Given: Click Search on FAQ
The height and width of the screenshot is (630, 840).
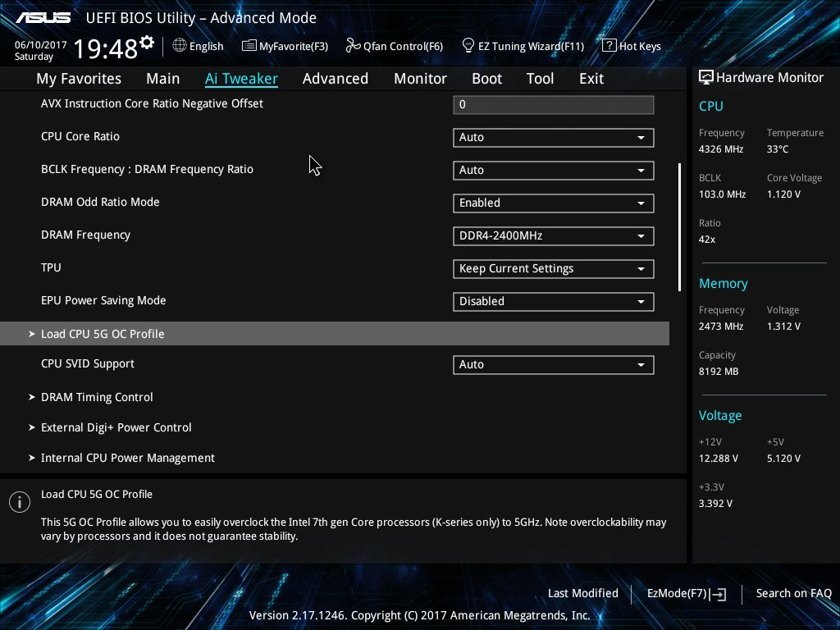Looking at the screenshot, I should pos(793,594).
